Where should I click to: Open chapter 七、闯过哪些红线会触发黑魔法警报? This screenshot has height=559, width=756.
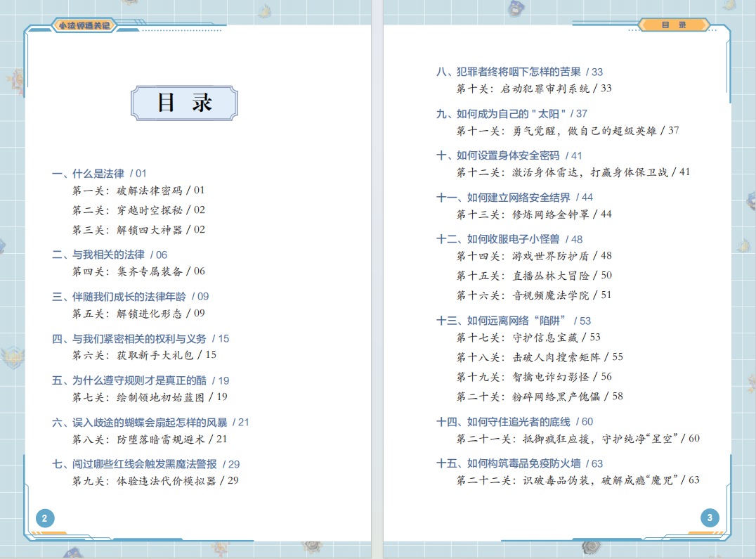[145, 464]
